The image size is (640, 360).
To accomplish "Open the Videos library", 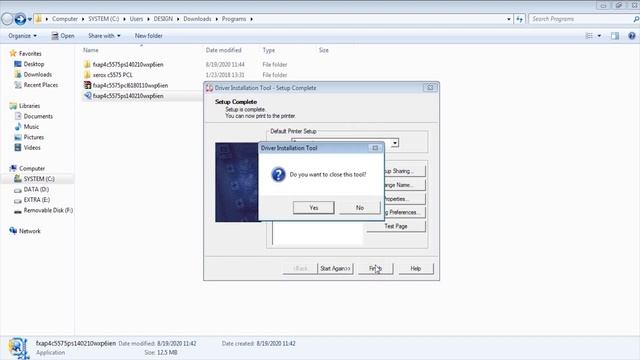I will tap(32, 148).
